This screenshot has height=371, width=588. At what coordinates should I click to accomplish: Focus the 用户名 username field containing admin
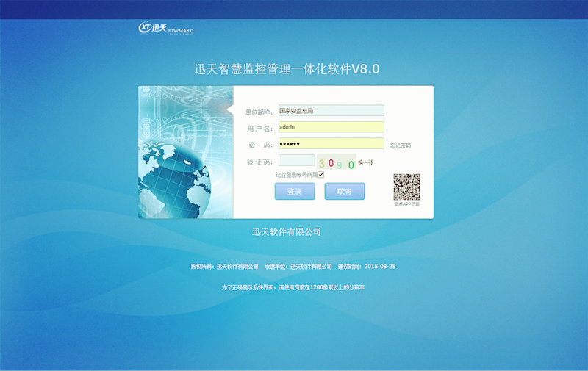331,127
